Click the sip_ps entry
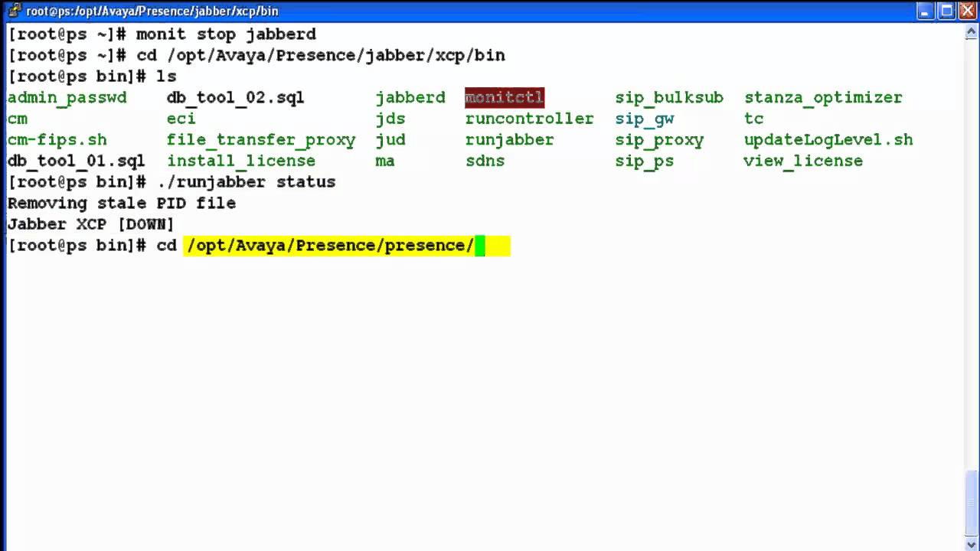 [645, 161]
